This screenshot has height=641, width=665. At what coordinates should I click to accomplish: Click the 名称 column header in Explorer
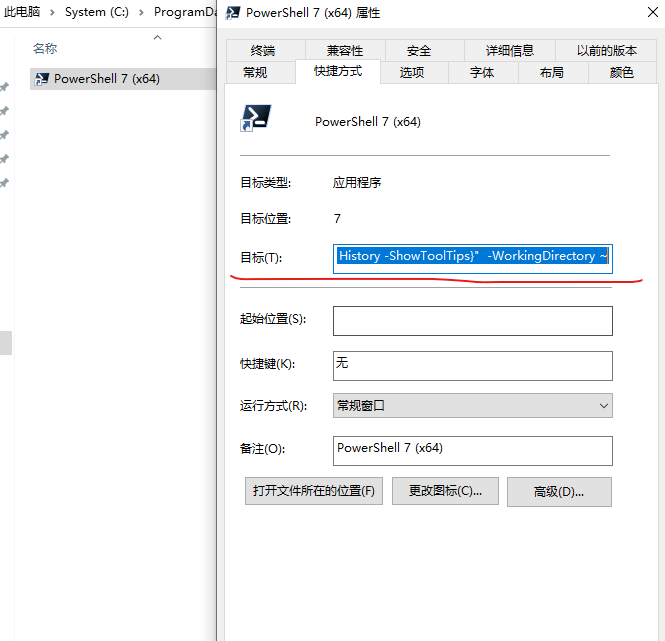pyautogui.click(x=45, y=48)
